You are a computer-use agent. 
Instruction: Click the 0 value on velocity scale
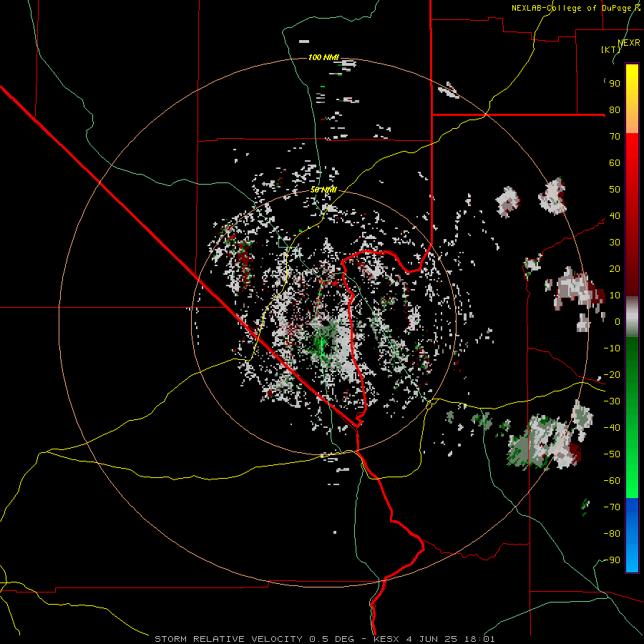pos(618,322)
